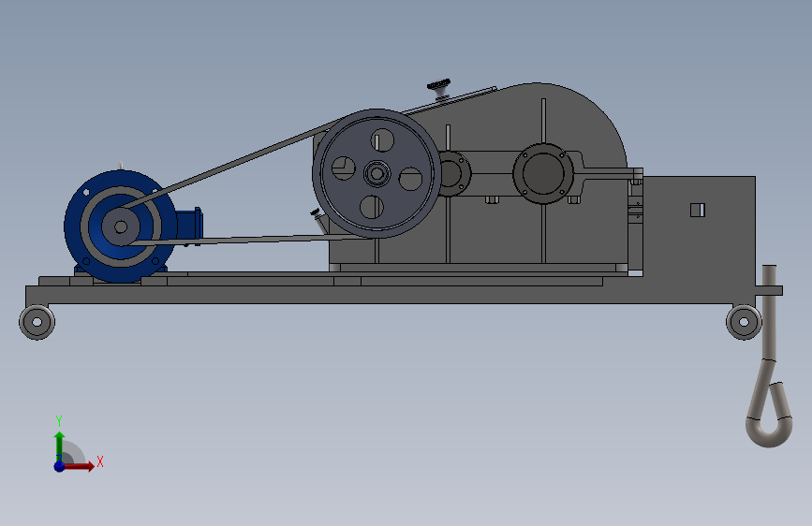Click the small motor pulley hub
This screenshot has width=812, height=526.
coord(121,226)
